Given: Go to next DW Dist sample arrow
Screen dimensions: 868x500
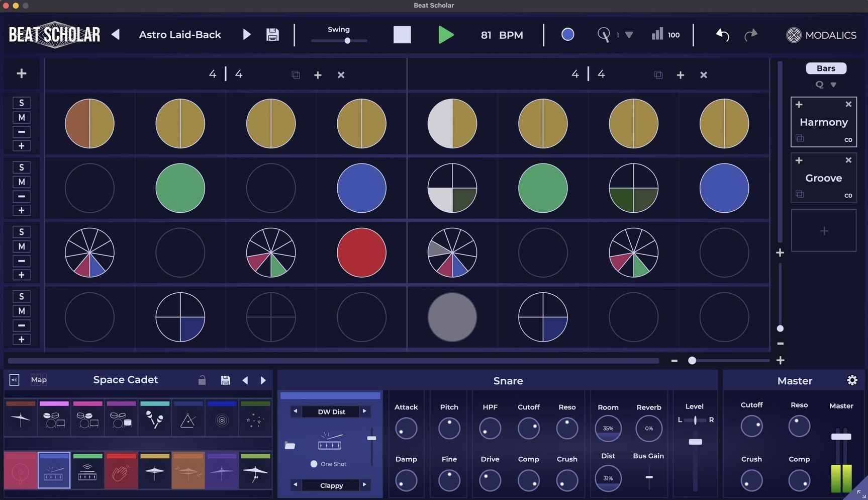Looking at the screenshot, I should tap(364, 411).
